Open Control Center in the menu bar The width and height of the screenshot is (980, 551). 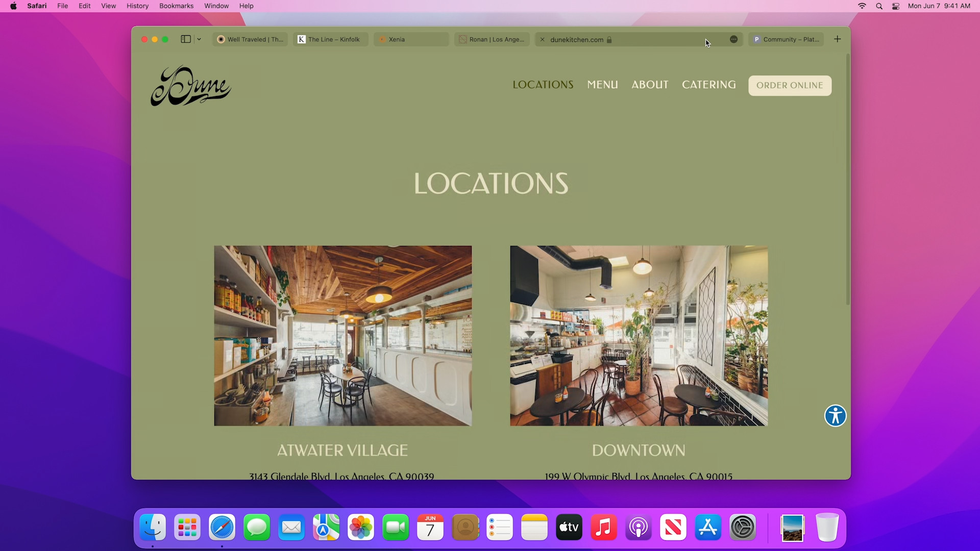(x=895, y=6)
